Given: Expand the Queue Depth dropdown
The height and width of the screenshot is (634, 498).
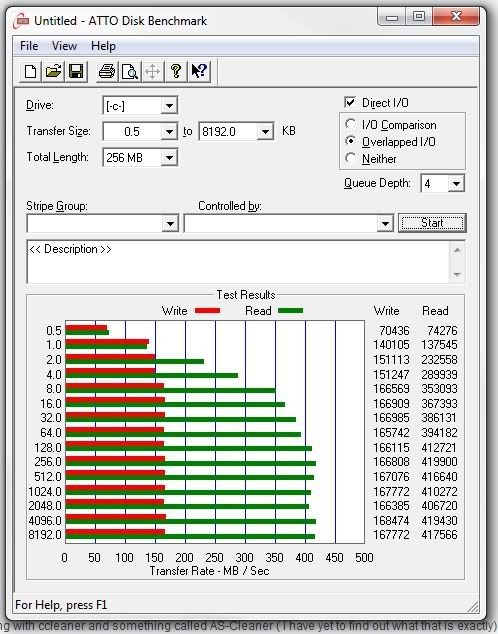Looking at the screenshot, I should click(456, 184).
